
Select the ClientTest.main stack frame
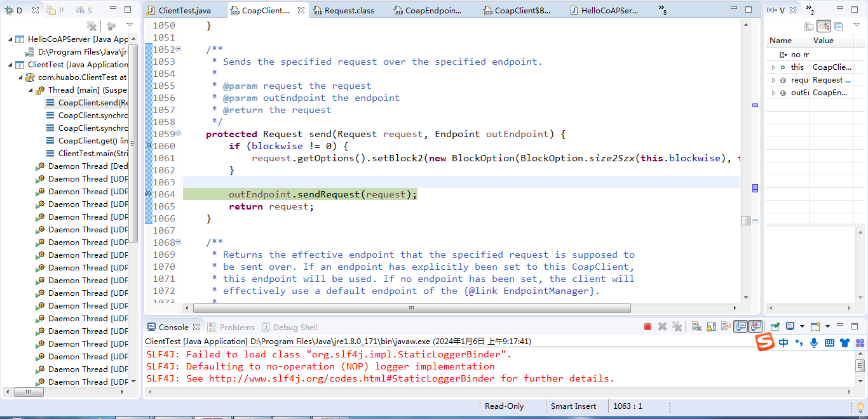86,154
